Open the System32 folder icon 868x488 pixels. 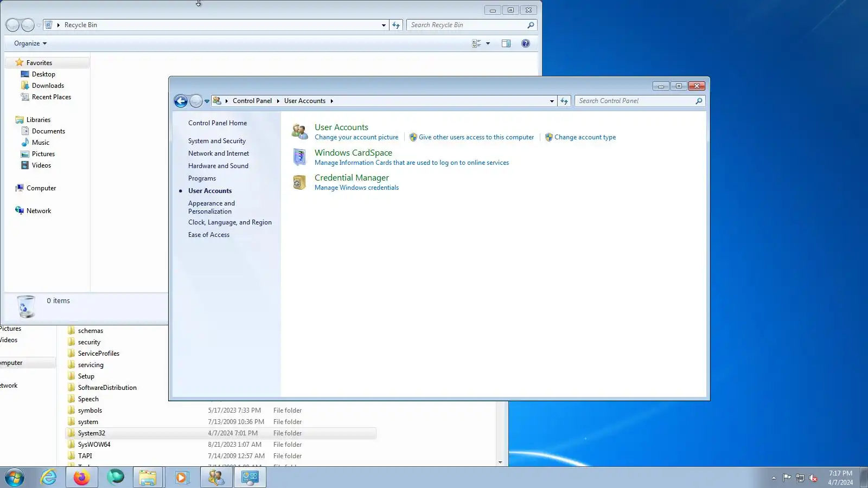71,433
